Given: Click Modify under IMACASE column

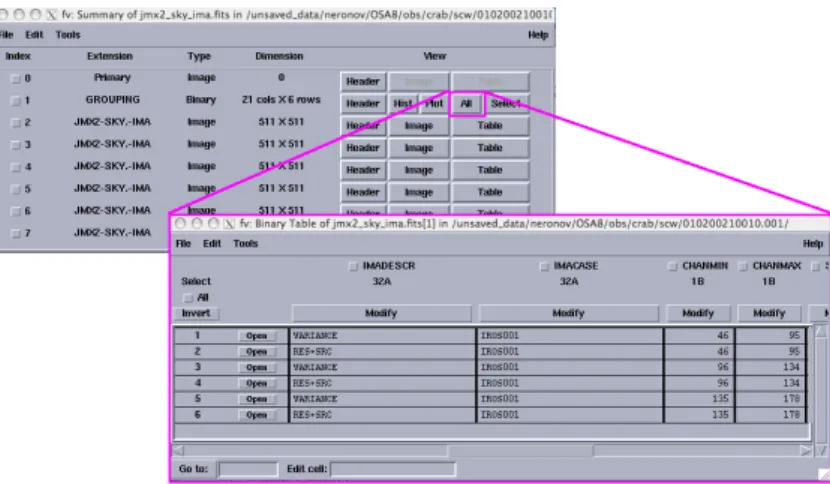Looking at the screenshot, I should pyautogui.click(x=569, y=313).
